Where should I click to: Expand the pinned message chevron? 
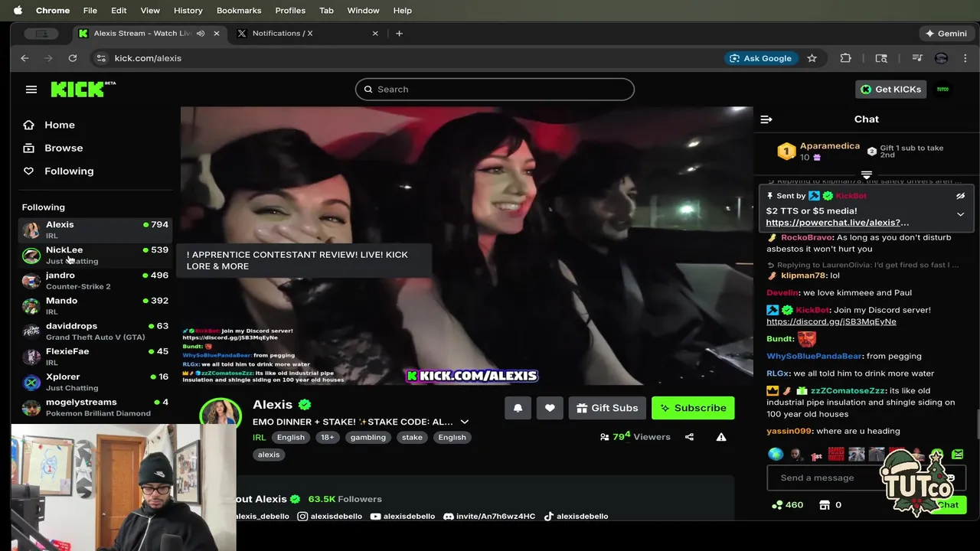pyautogui.click(x=960, y=214)
